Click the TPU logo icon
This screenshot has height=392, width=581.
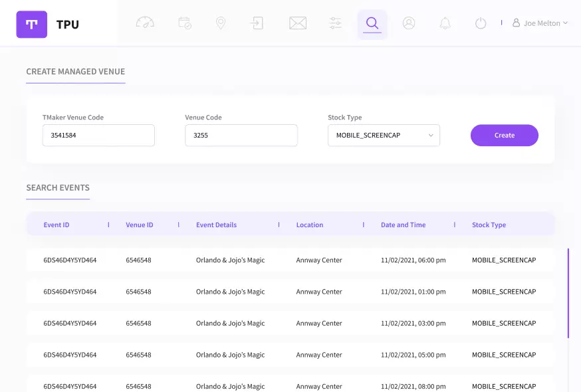pos(31,24)
